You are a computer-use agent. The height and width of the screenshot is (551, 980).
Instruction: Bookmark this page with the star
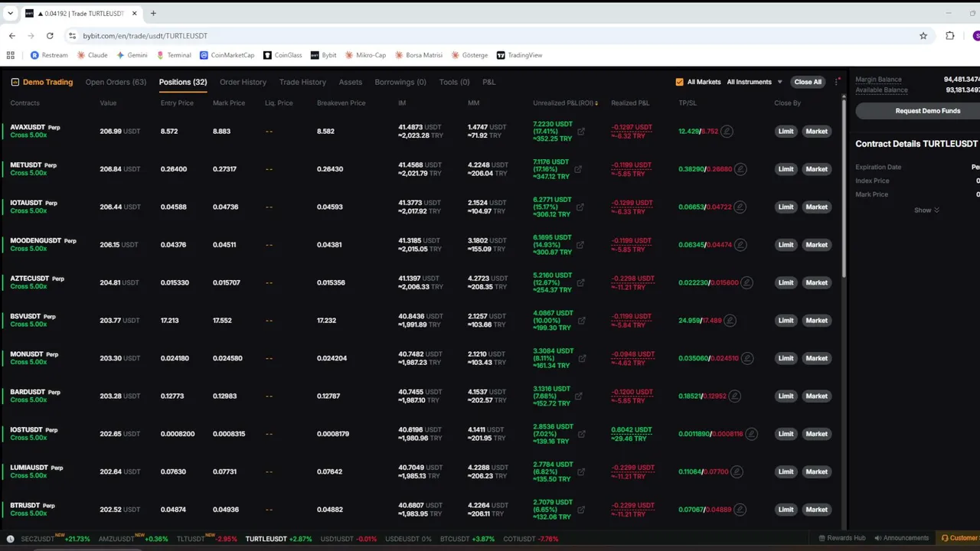click(x=923, y=36)
